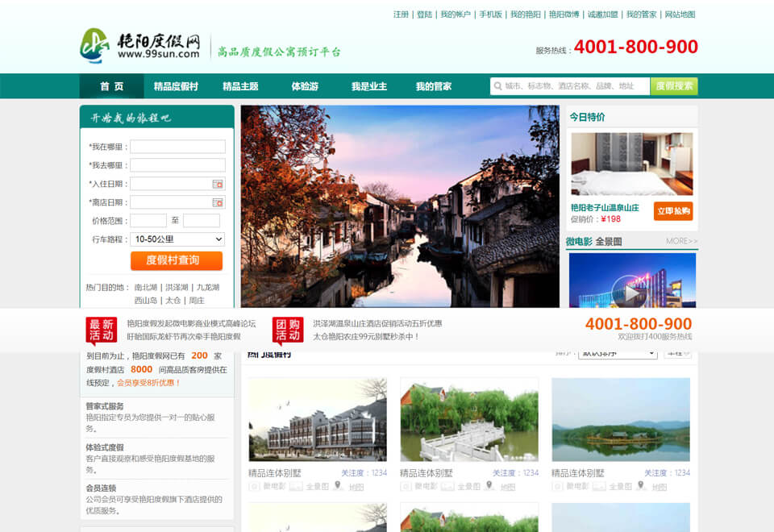The image size is (774, 532).
Task: Click map pin under multi-story building card
Action: click(338, 486)
